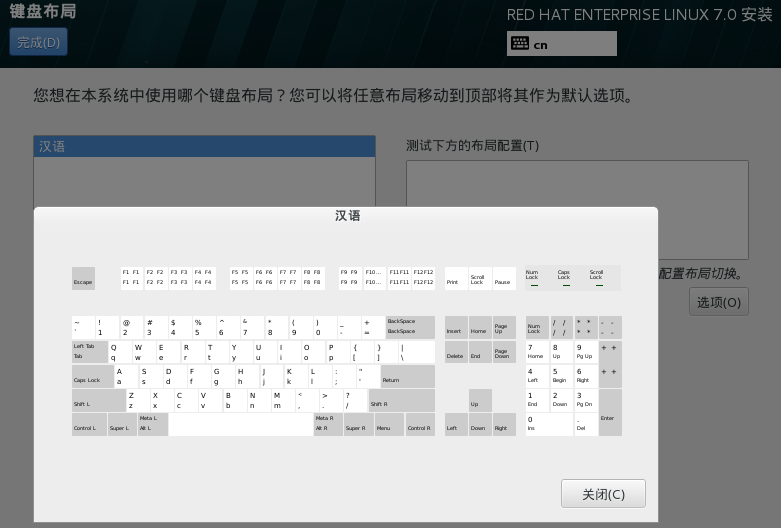
Task: Click the Up arrow key in preview
Action: point(480,400)
